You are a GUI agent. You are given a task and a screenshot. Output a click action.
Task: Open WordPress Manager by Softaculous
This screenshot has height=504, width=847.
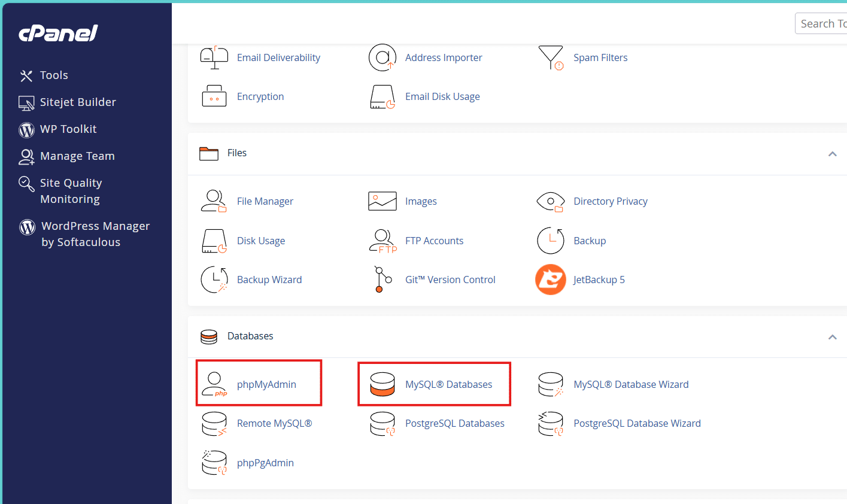coord(96,234)
